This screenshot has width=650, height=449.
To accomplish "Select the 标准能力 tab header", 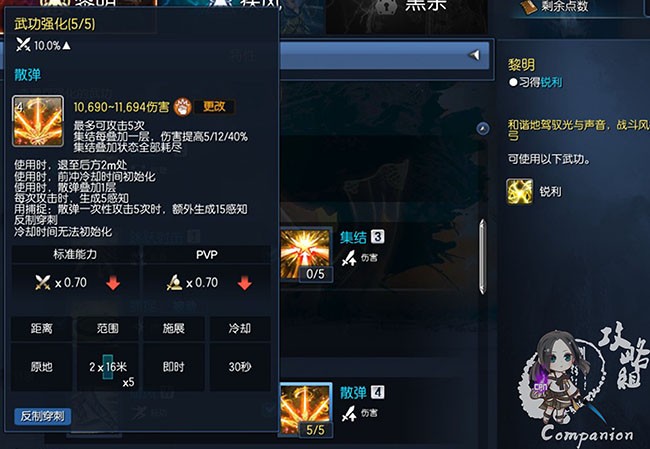I will pyautogui.click(x=75, y=254).
